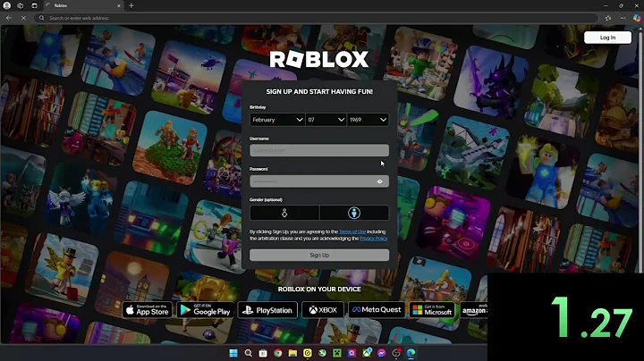Close the Roblox browser tab

point(119,5)
